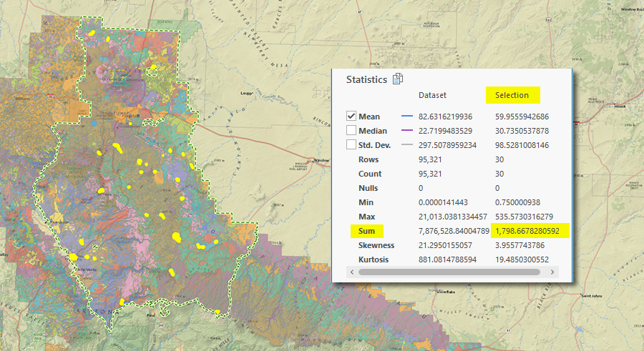Enable the Std. Dev. checkbox
This screenshot has width=644, height=351.
coord(351,145)
